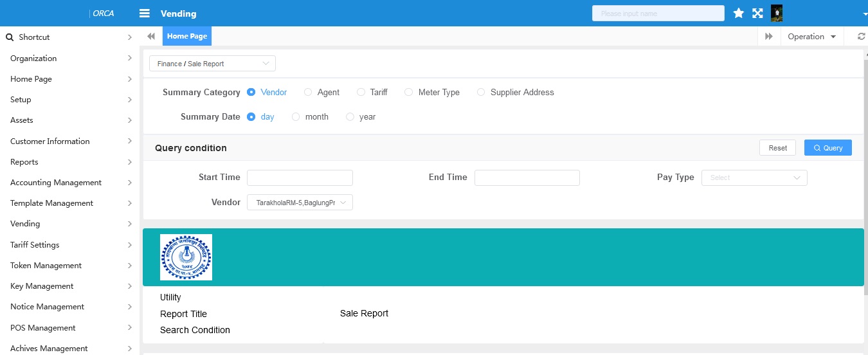Click the End Time input field
Image resolution: width=868 pixels, height=355 pixels.
[527, 177]
